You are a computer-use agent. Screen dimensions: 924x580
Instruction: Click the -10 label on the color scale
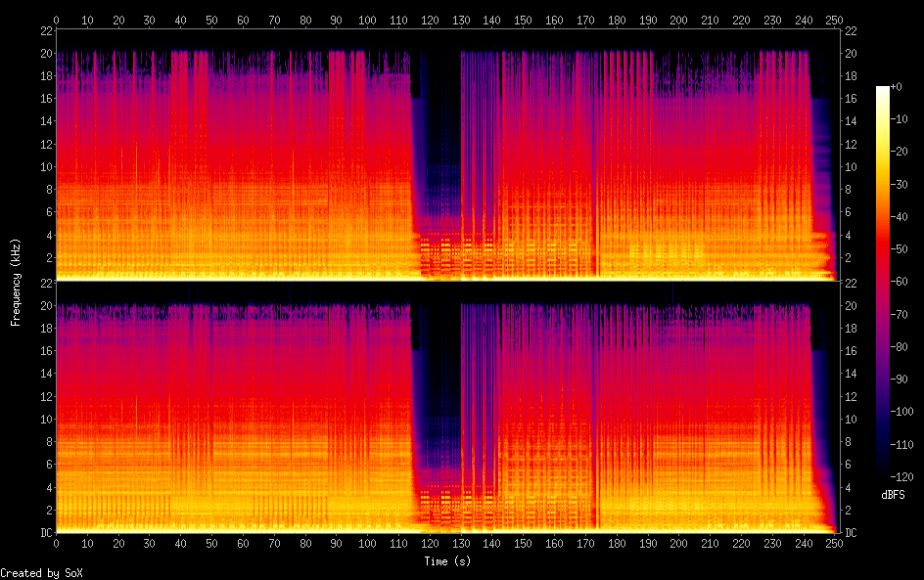coord(906,119)
